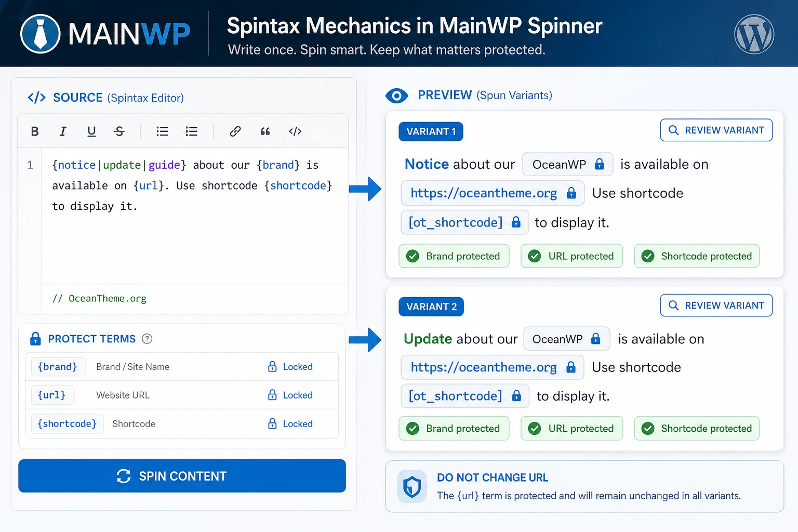Viewport: 798px width, 532px height.
Task: Click the [ot_shortcode] chip in Variant 2
Action: coord(465,396)
